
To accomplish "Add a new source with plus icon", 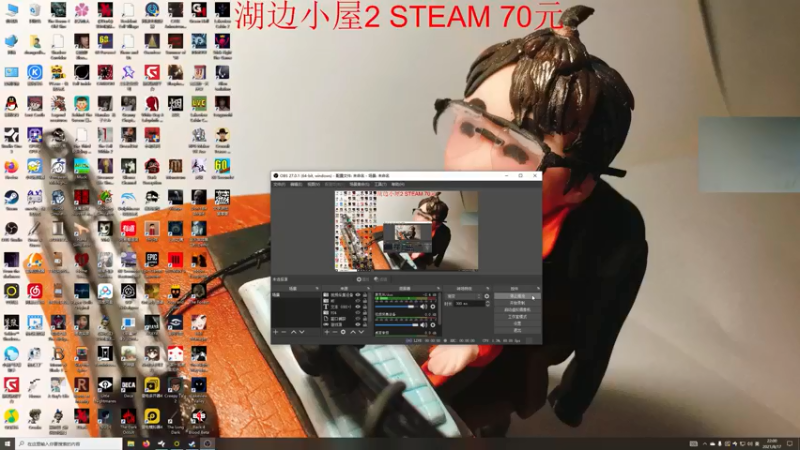I will click(x=327, y=332).
